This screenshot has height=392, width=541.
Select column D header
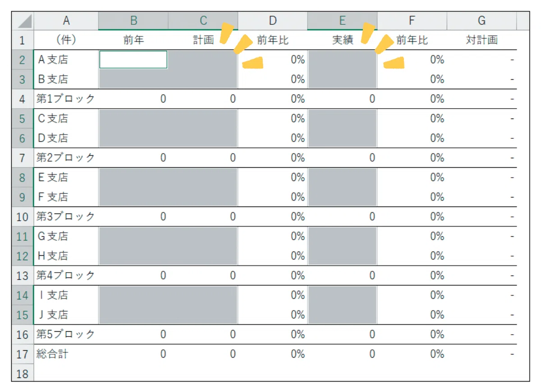click(x=273, y=21)
